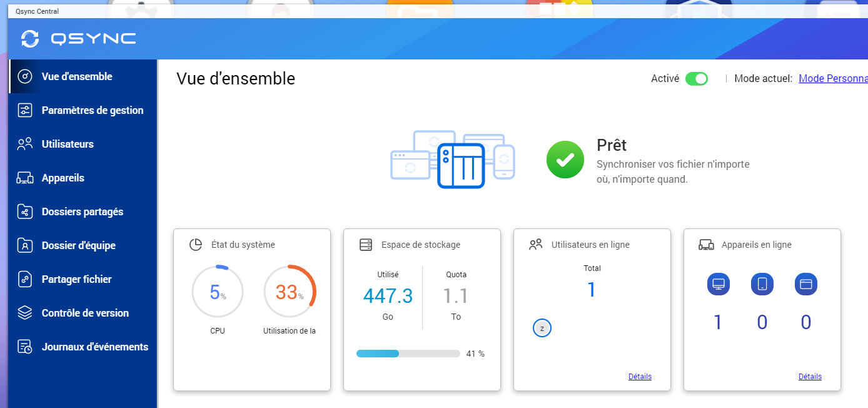The image size is (868, 408).
Task: Click the CPU usage gauge
Action: coord(217,292)
